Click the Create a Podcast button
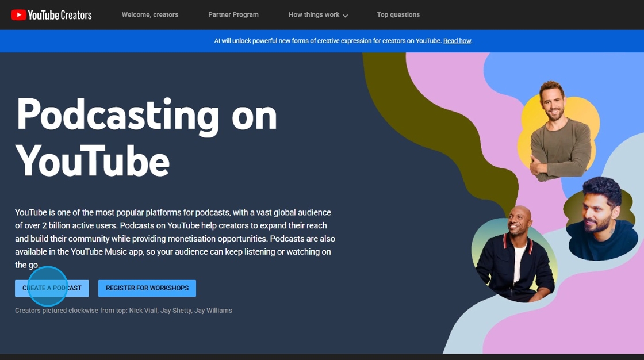 point(52,288)
